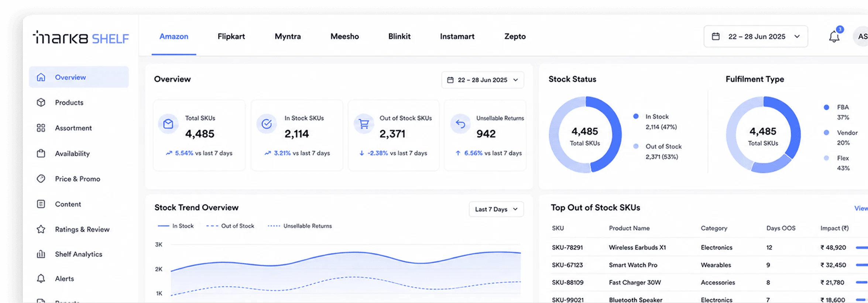Click the In Stock SKUs checkmark icon

(x=267, y=124)
